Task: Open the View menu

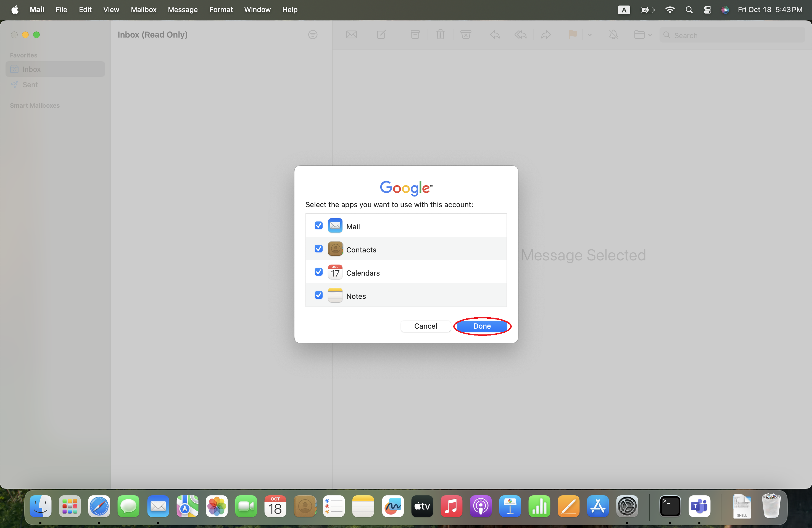Action: (111, 10)
